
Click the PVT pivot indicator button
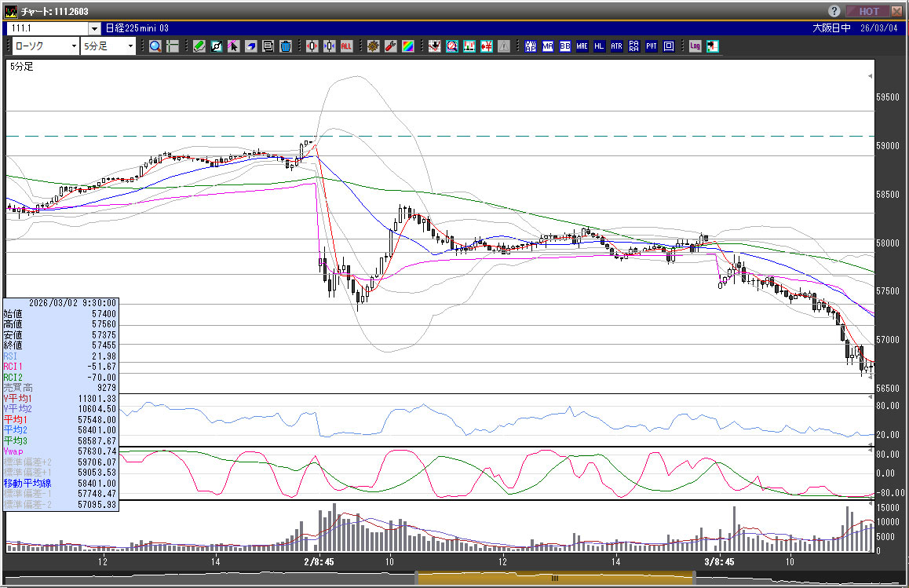coord(651,46)
